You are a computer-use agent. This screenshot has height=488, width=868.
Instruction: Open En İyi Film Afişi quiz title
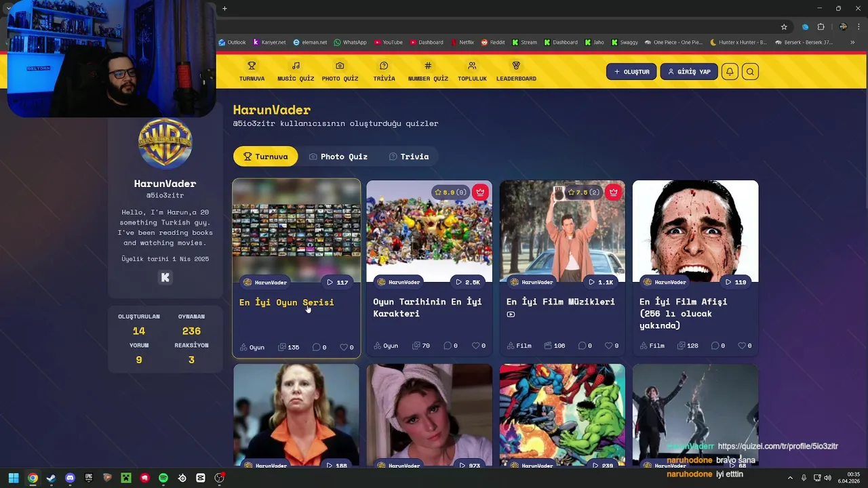tap(684, 313)
